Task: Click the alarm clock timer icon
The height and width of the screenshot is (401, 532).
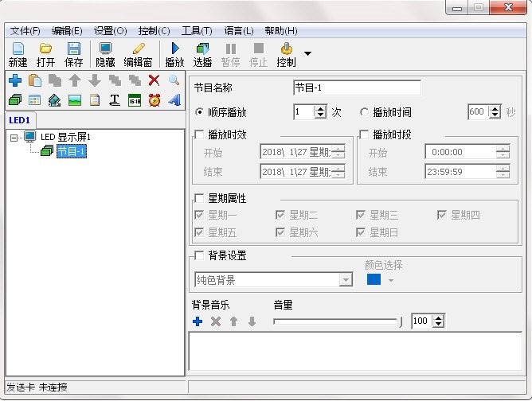Action: coord(154,100)
